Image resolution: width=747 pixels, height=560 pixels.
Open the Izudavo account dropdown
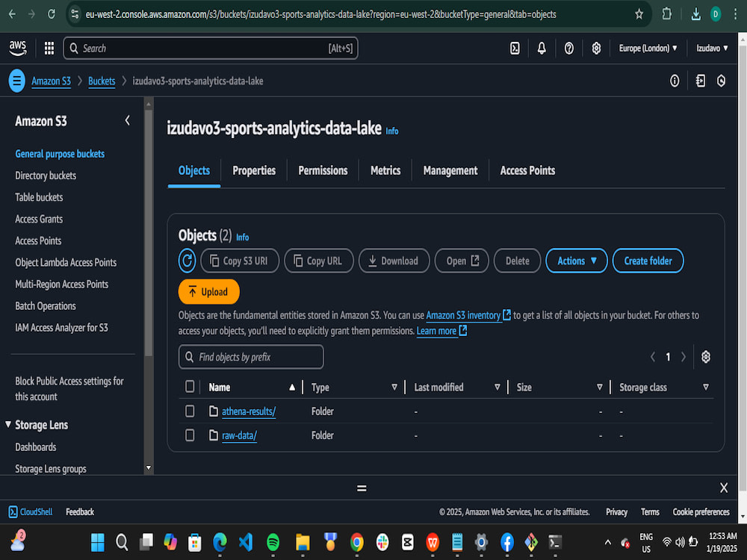click(712, 48)
